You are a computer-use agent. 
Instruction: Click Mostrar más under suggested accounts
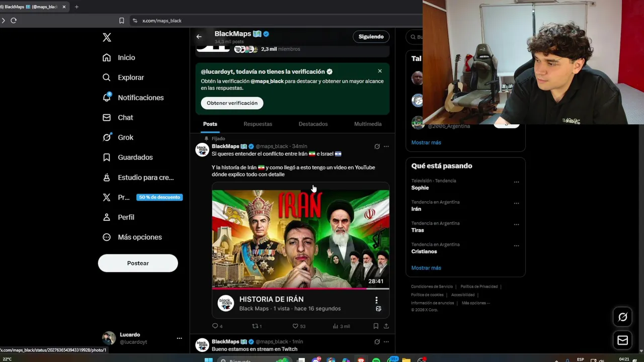(426, 142)
